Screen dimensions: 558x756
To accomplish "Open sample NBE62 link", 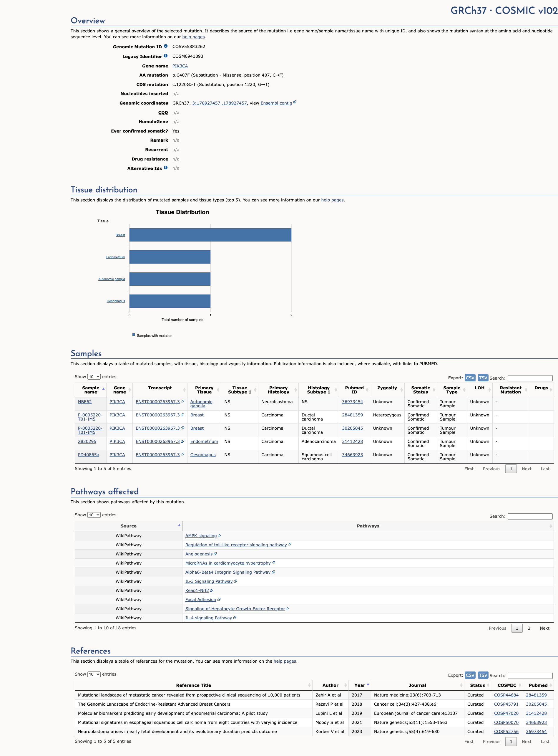I will point(85,401).
